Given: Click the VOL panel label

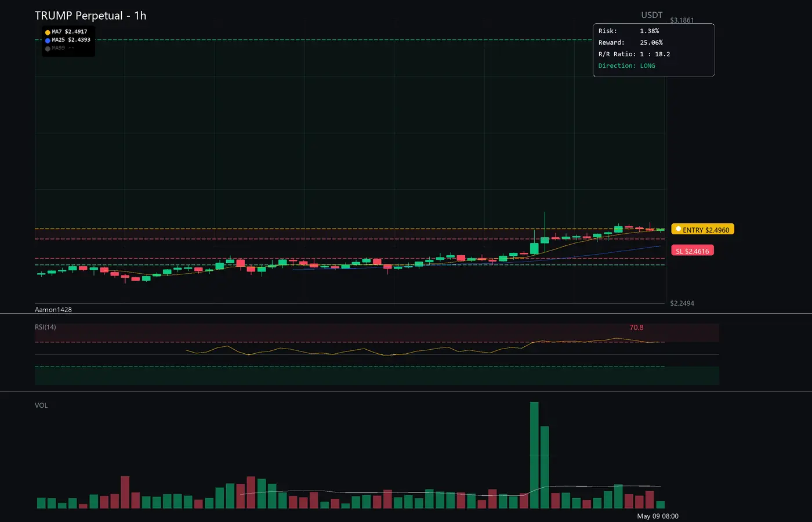Looking at the screenshot, I should [x=41, y=405].
